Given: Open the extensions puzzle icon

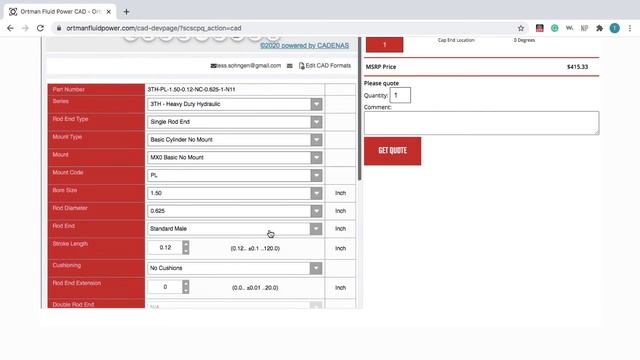Looking at the screenshot, I should click(x=599, y=28).
